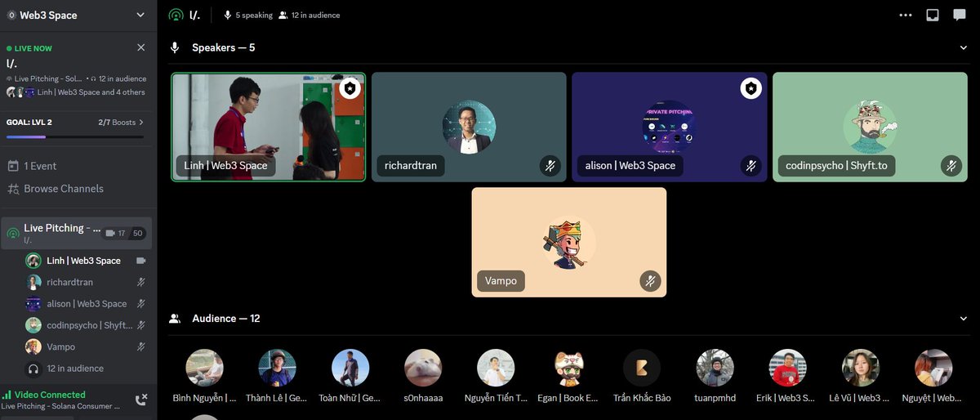The image size is (980, 420).
Task: Open Linh | Web3 Space video tile
Action: click(268, 127)
